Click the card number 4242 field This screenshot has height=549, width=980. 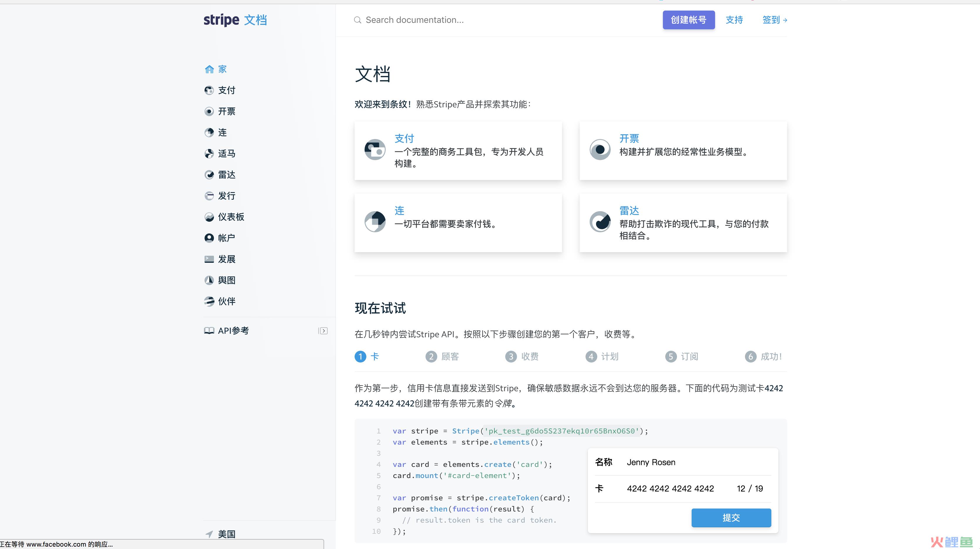click(670, 489)
